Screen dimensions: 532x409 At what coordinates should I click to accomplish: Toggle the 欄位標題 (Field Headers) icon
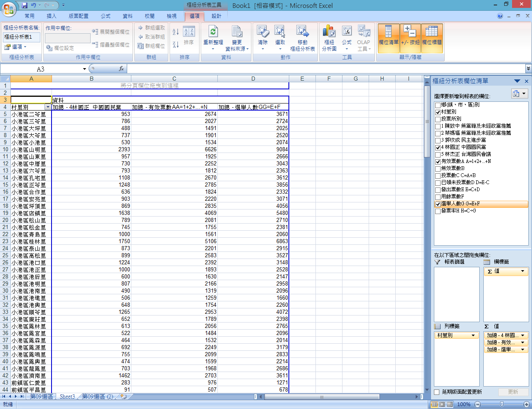click(432, 37)
